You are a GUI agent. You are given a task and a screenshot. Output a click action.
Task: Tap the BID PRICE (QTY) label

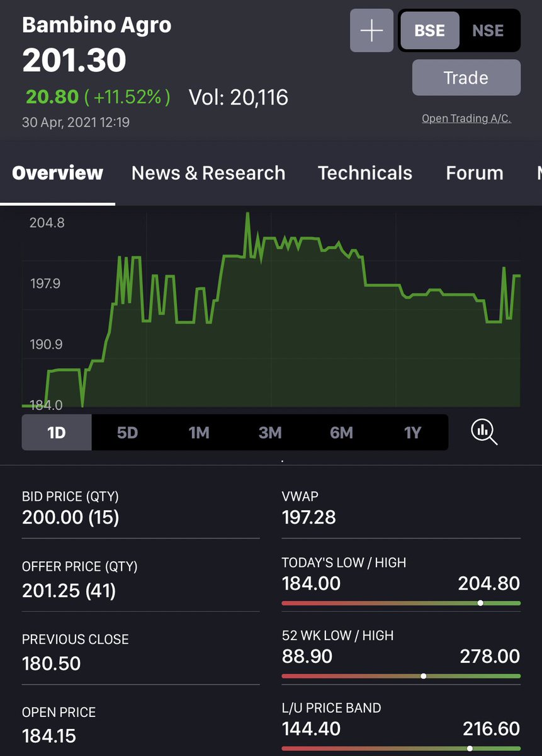click(x=71, y=496)
